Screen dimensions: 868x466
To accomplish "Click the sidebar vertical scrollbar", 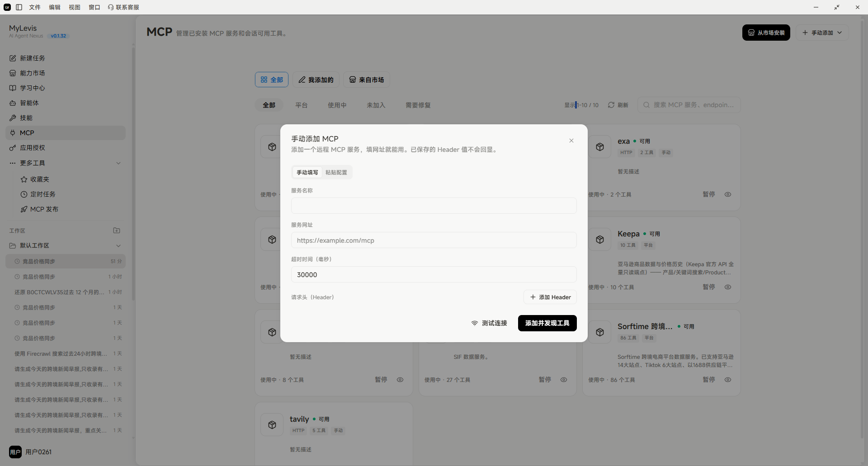I will click(x=133, y=174).
